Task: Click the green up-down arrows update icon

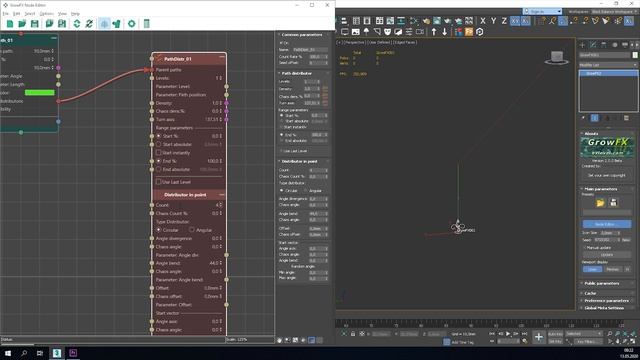Action: 77,24
